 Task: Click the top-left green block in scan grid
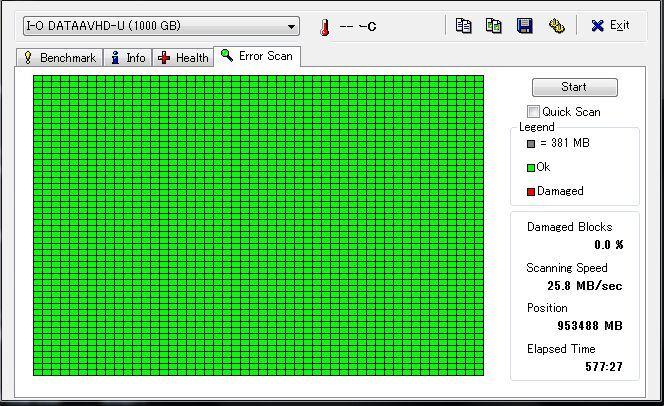click(x=38, y=79)
